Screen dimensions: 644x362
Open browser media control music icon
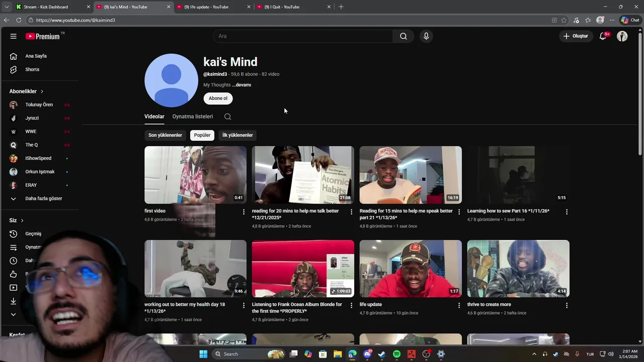pos(576,20)
